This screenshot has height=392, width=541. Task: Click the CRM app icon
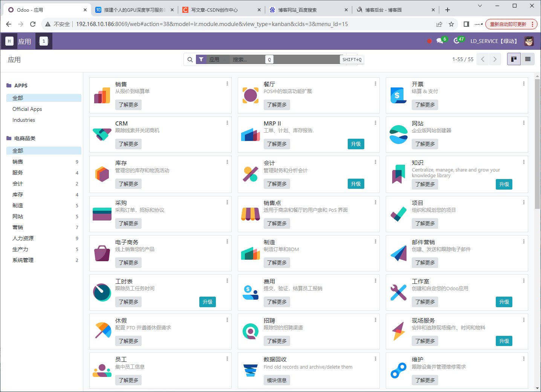tap(102, 135)
